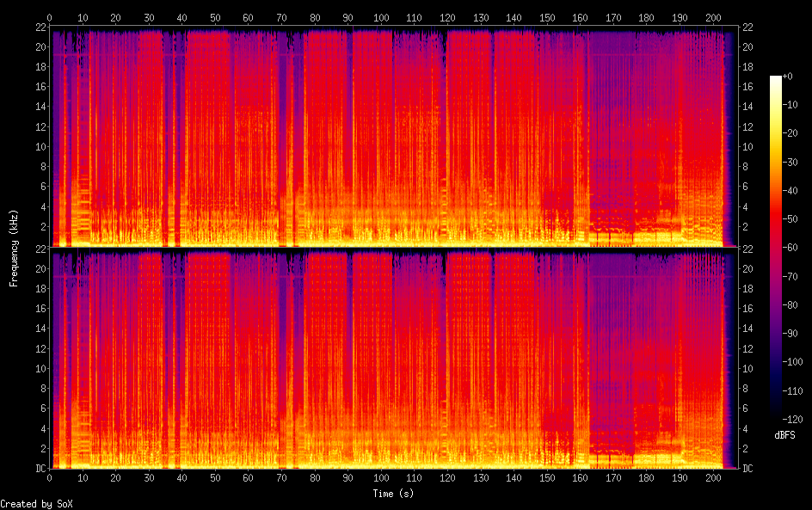Click the 'Created by SoX' caption
Image resolution: width=812 pixels, height=510 pixels.
36,504
